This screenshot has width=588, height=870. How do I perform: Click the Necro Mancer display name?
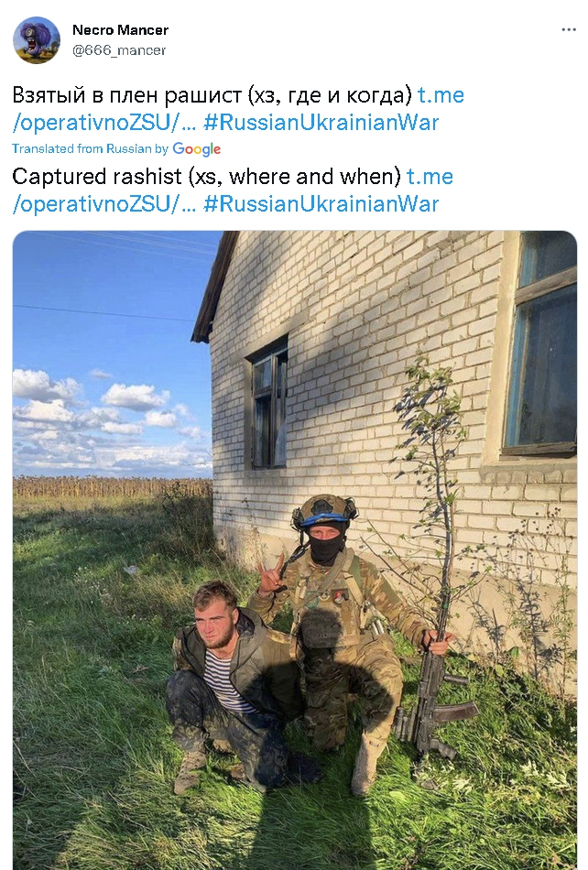point(120,30)
